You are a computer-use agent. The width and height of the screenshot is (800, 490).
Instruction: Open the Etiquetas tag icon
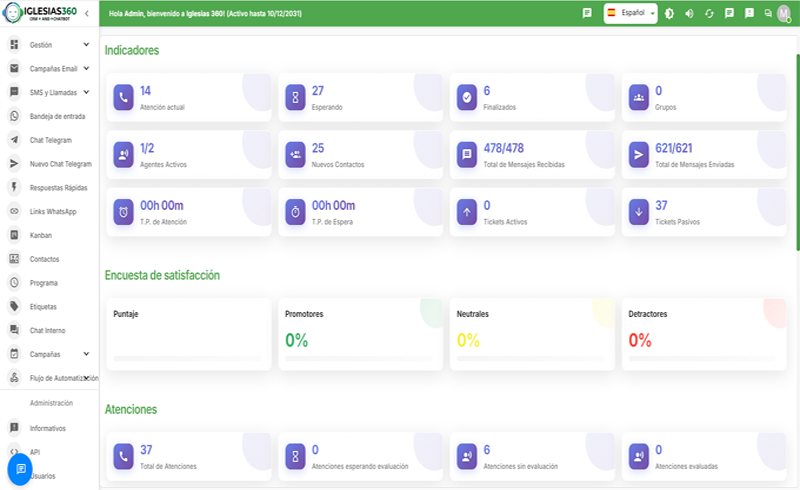point(14,306)
